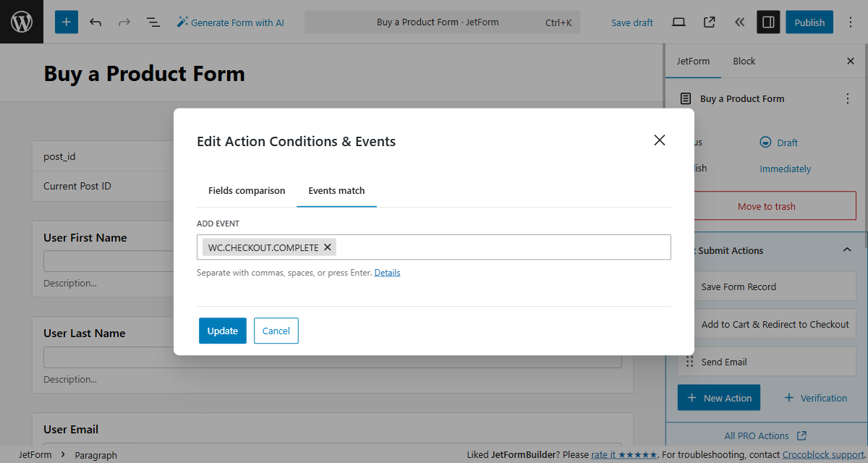
Task: Save draft of the form
Action: 632,22
